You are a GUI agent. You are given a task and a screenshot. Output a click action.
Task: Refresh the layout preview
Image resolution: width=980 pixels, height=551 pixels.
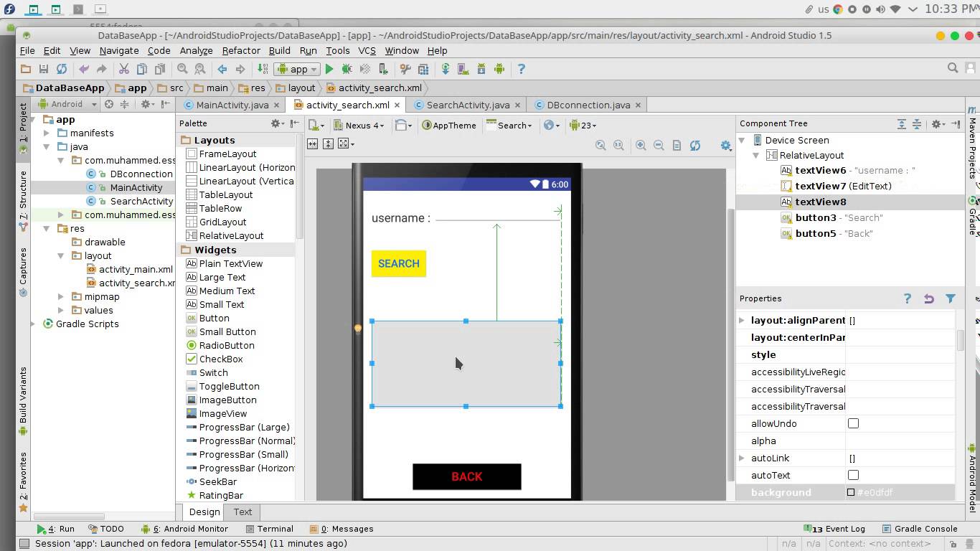point(694,145)
